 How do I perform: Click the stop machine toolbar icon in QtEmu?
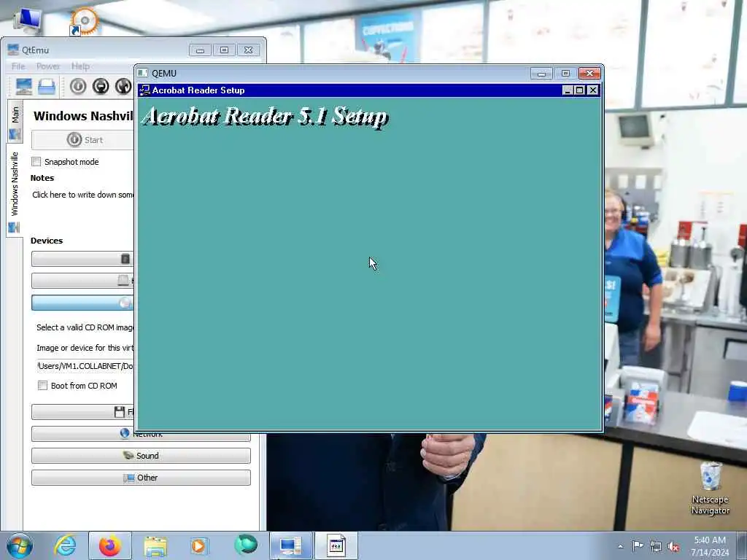pos(101,86)
